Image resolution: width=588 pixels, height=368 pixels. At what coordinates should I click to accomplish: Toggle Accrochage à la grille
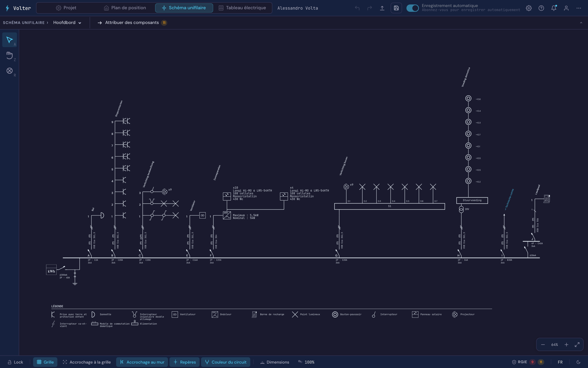pos(86,362)
